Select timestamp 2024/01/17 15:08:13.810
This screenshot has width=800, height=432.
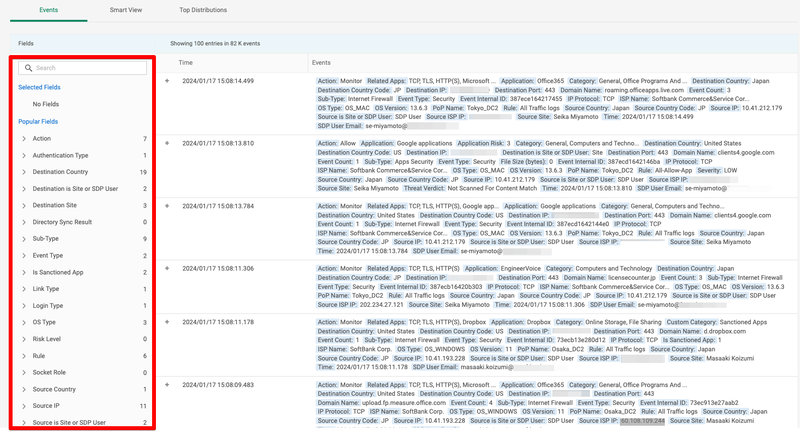point(218,143)
